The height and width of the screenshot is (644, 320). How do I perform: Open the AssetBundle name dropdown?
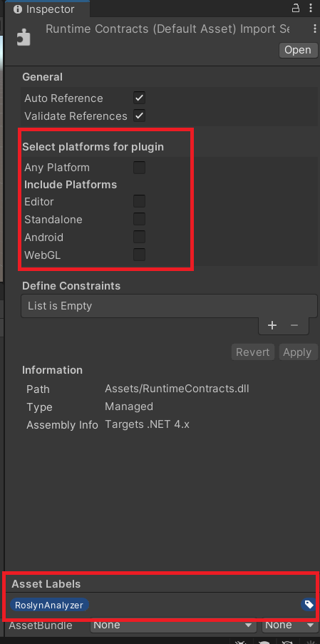pos(173,625)
